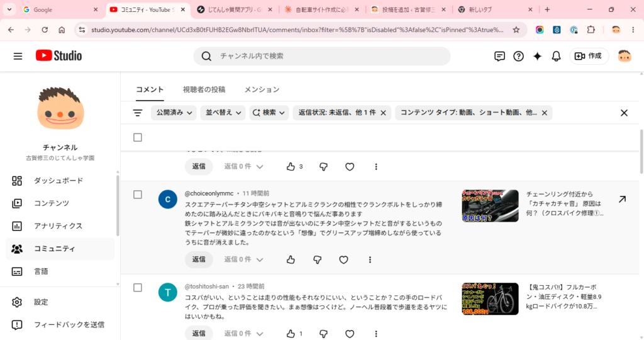This screenshot has height=340, width=644.
Task: Reply to @choiceonlymmc with the 返信 button
Action: pos(199,259)
